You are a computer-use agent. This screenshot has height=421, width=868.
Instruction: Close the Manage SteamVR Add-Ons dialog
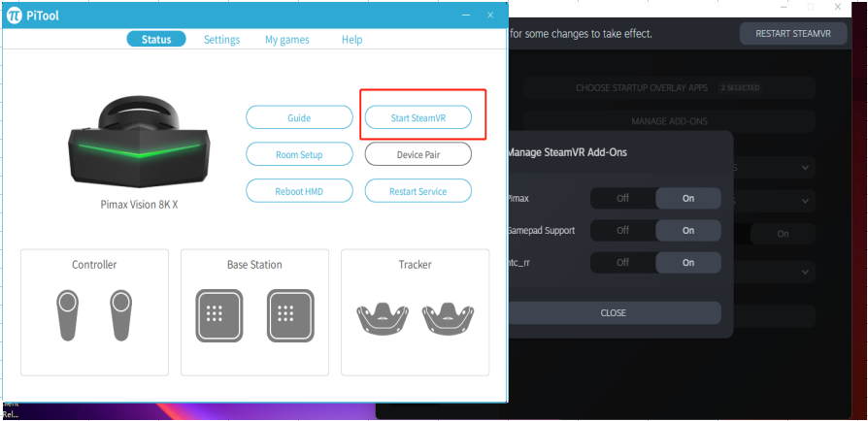click(614, 312)
